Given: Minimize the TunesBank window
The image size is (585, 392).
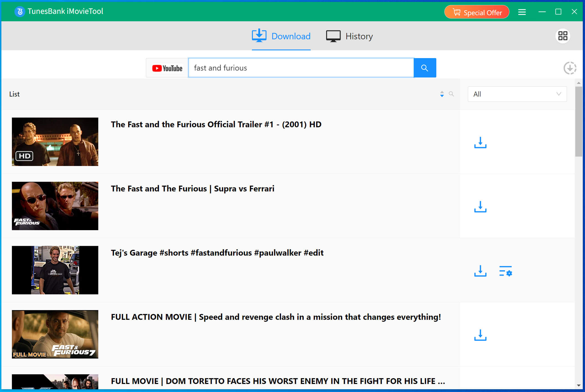Looking at the screenshot, I should tap(542, 12).
